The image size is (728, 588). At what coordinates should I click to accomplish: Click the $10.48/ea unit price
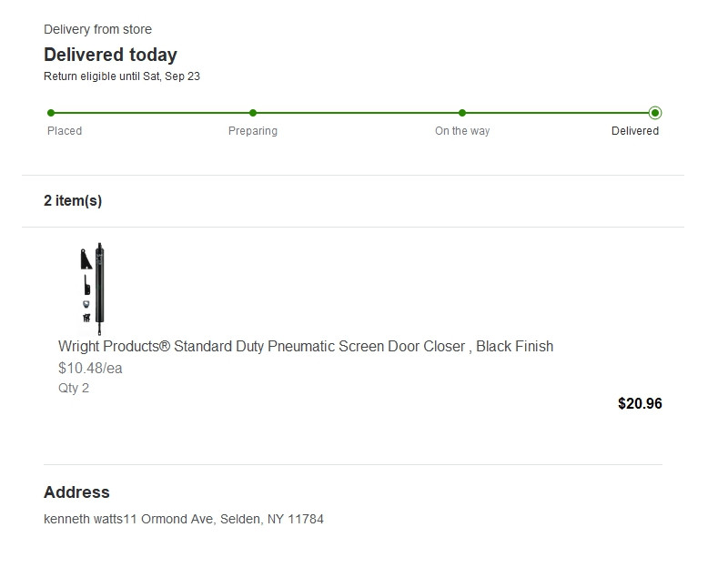coord(90,369)
